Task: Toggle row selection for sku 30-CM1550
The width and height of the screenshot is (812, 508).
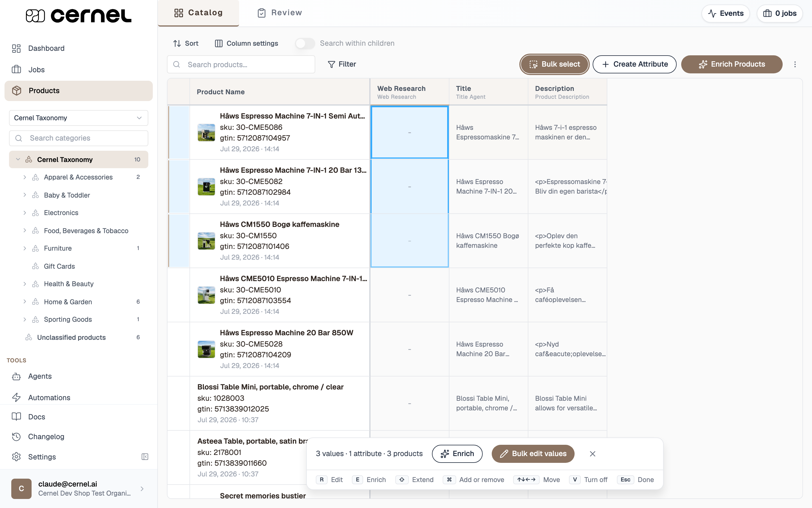Action: click(179, 241)
